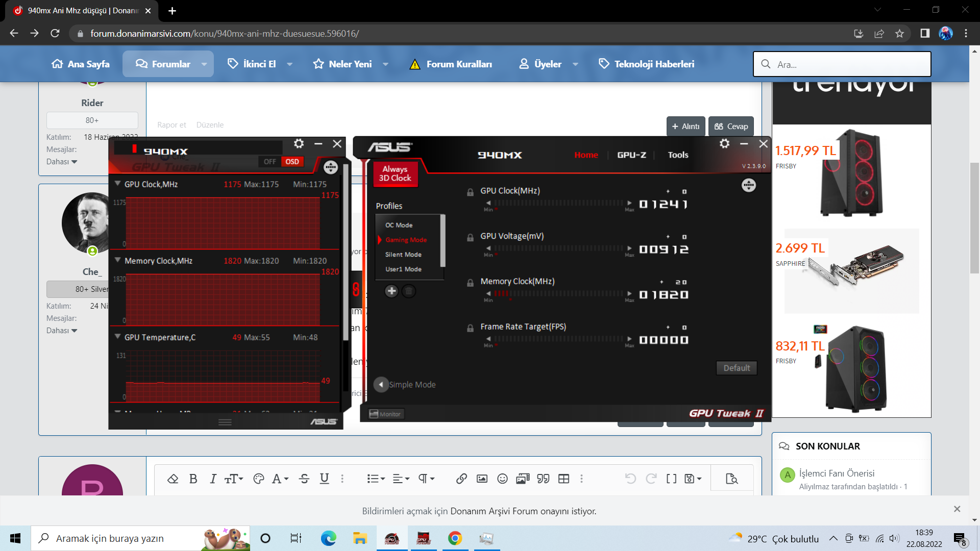Click the Default button

coord(736,368)
